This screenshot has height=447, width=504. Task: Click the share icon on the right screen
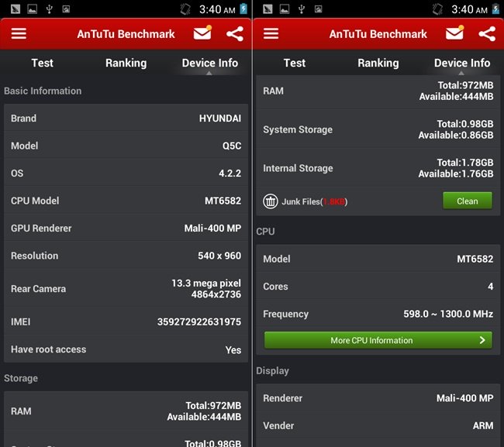pyautogui.click(x=487, y=34)
